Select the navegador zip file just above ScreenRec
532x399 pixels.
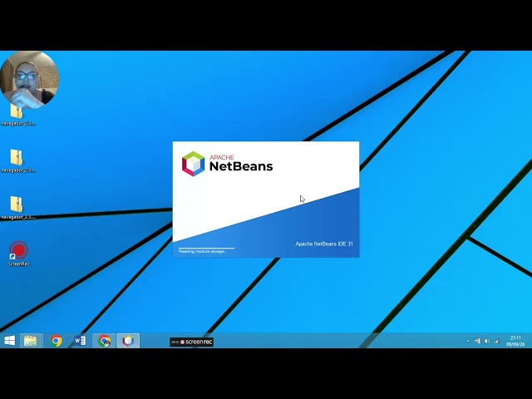pos(17,208)
